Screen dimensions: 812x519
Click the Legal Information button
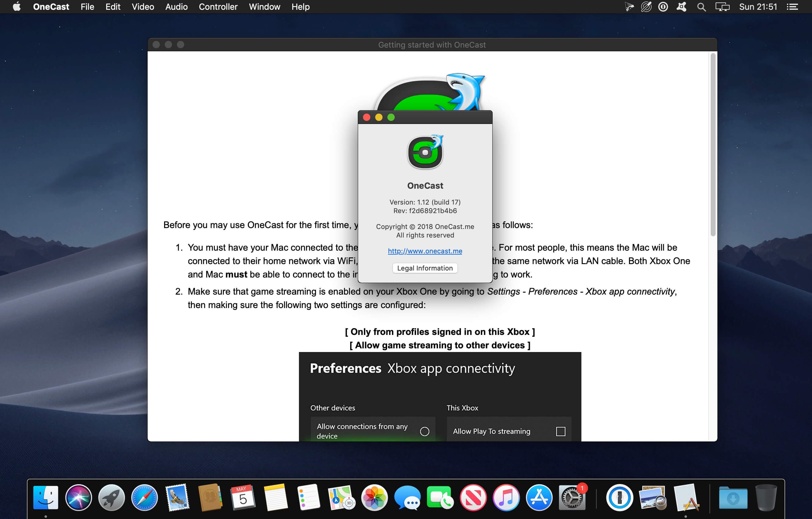click(425, 268)
